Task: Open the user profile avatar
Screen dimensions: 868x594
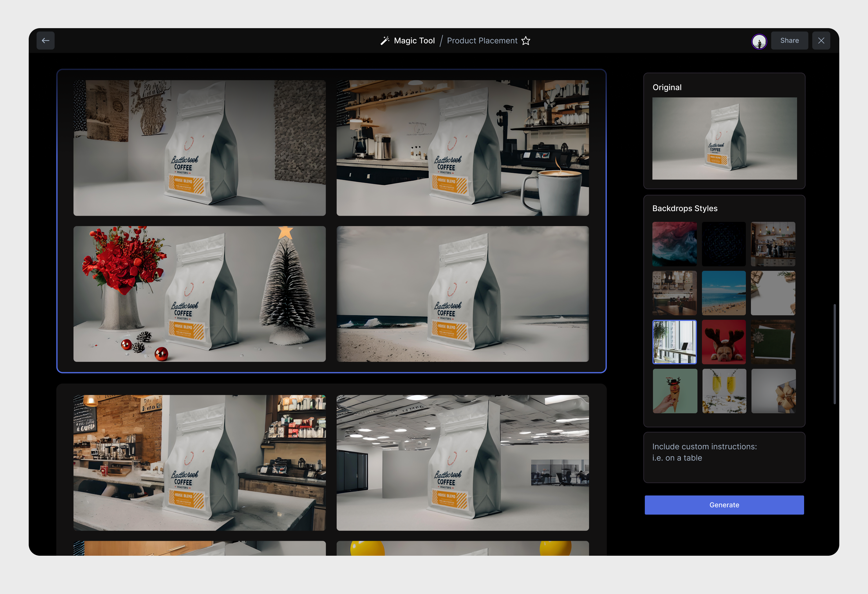Action: point(759,41)
